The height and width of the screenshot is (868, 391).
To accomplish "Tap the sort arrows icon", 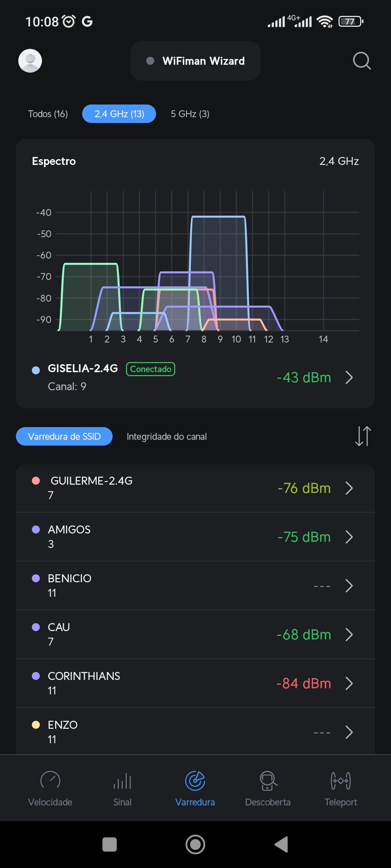I will [363, 436].
